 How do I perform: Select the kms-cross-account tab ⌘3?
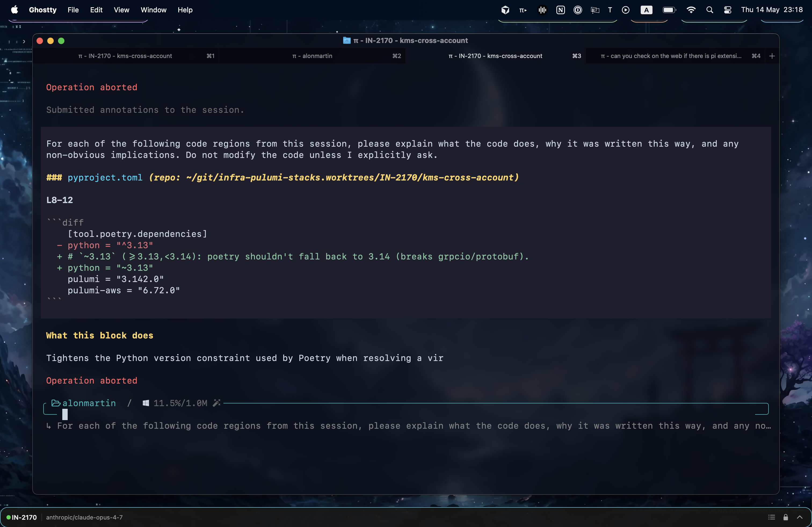tap(496, 56)
